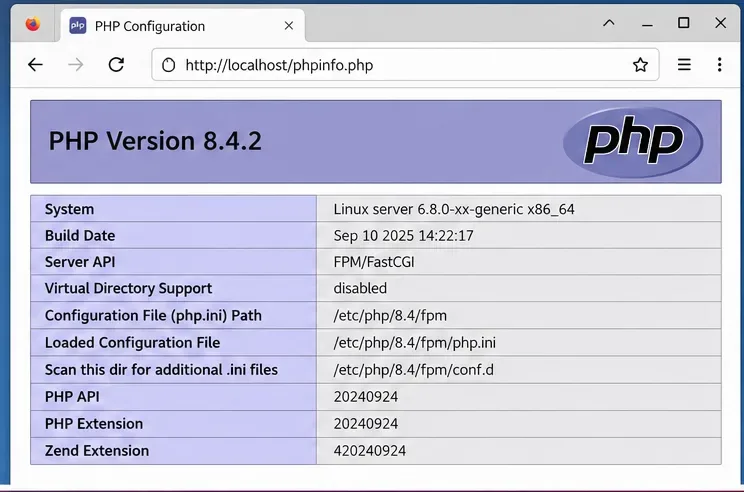Screen dimensions: 744x492
Task: Click the Configuration File (php.ini) Path label
Action: [153, 316]
